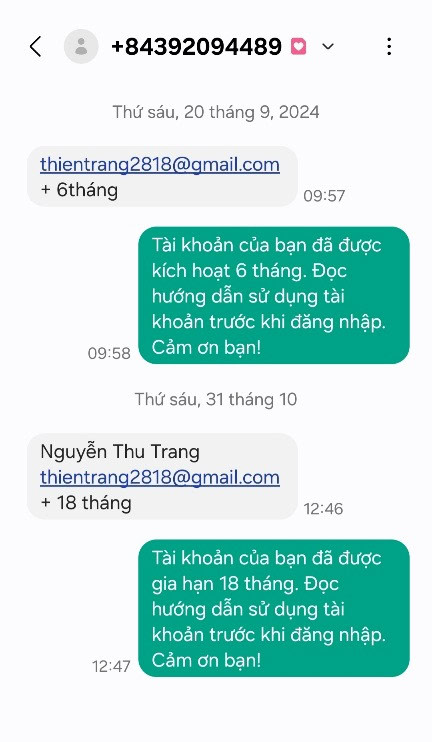The image size is (432, 742).
Task: Tap date header Thứ sáu, 20 tháng 9, 2024
Action: coord(216,112)
